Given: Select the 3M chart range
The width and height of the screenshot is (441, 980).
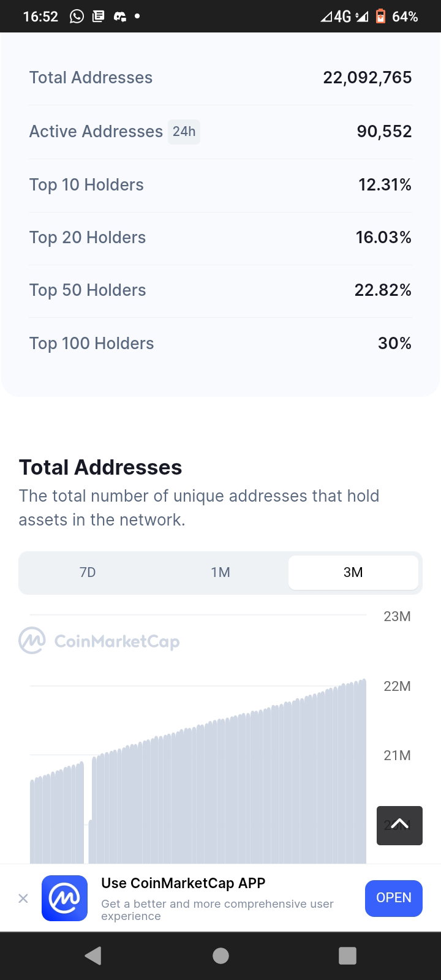Looking at the screenshot, I should point(353,572).
